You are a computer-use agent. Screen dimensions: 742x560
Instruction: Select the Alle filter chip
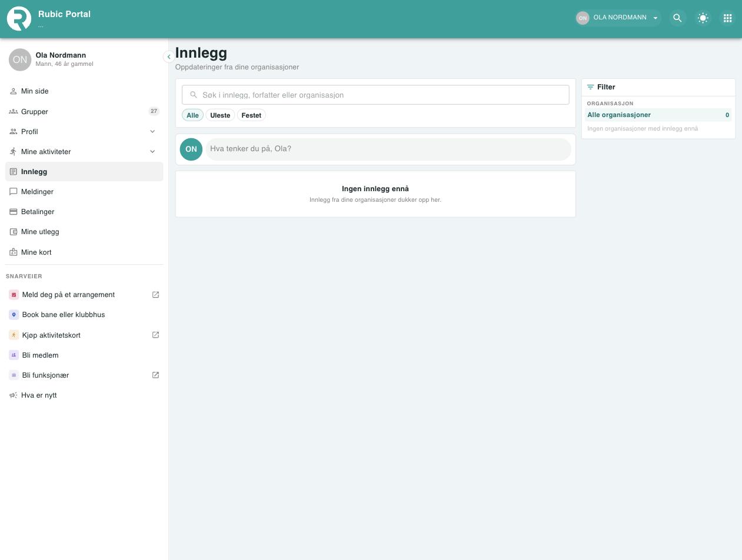(192, 115)
